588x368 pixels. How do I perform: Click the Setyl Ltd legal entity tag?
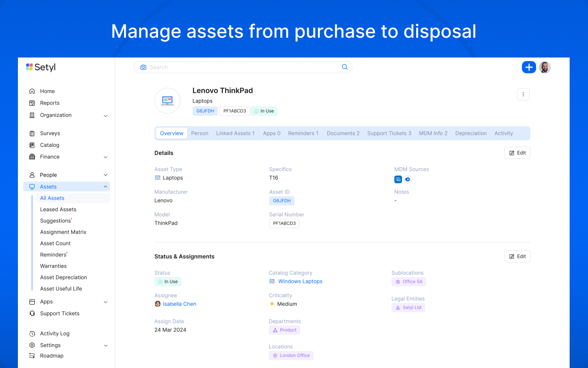tap(408, 308)
